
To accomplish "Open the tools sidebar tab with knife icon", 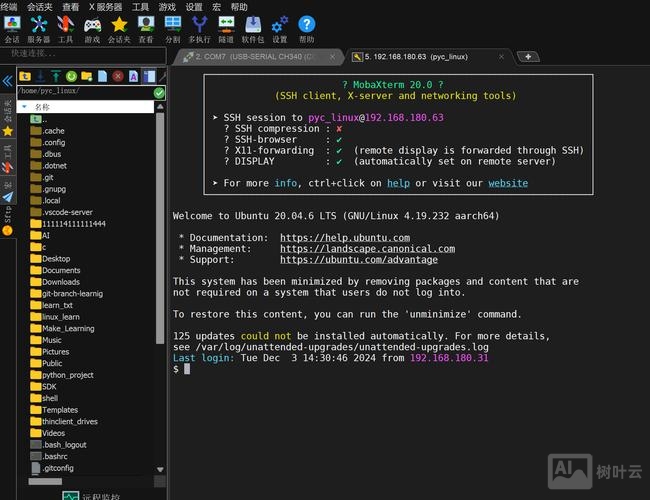I will coord(7,159).
